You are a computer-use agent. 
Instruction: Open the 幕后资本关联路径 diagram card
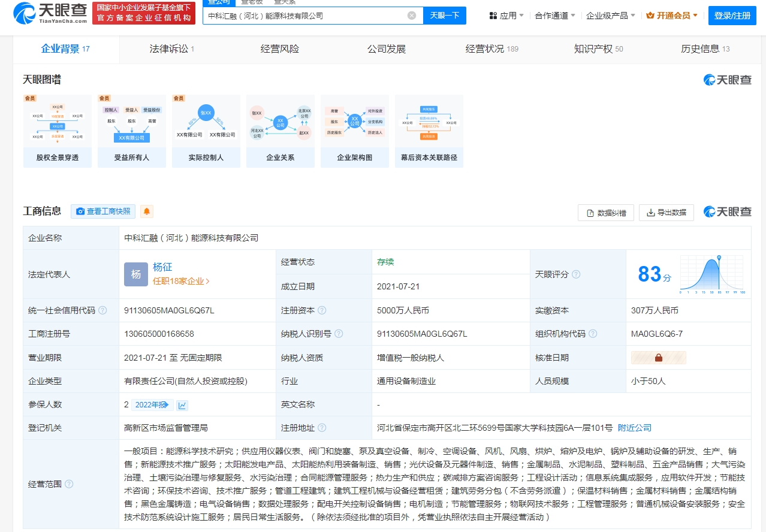(429, 131)
